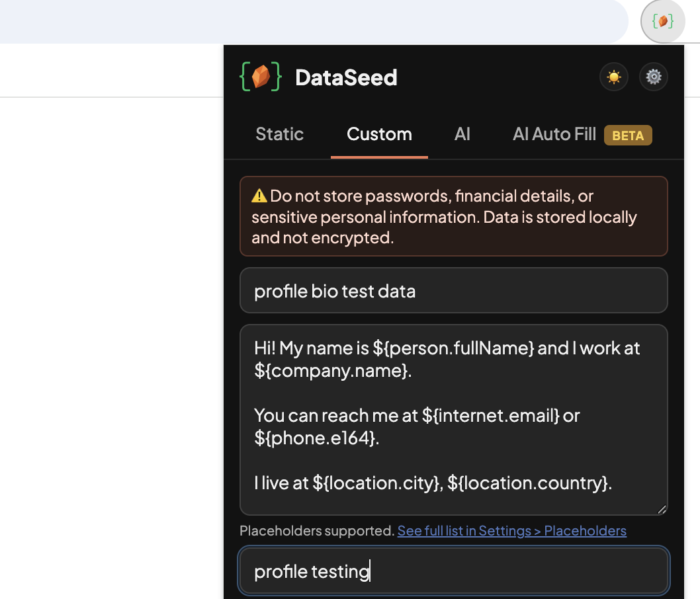Select the AI Auto Fill tab
This screenshot has width=700, height=599.
click(554, 134)
